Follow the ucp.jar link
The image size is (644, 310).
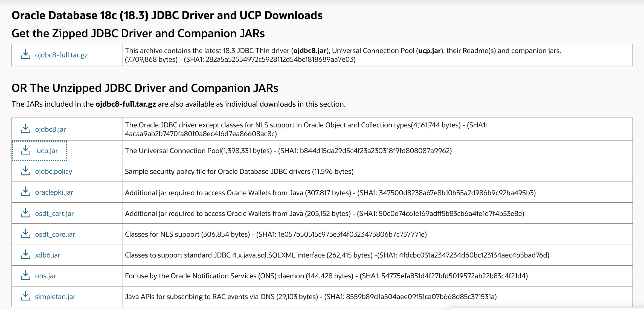[47, 151]
